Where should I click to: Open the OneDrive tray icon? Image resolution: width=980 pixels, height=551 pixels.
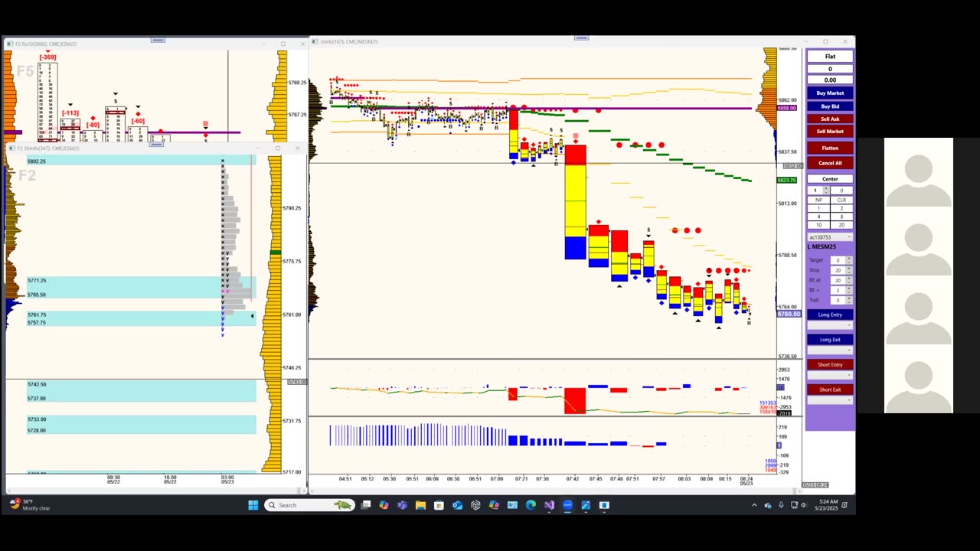click(768, 505)
